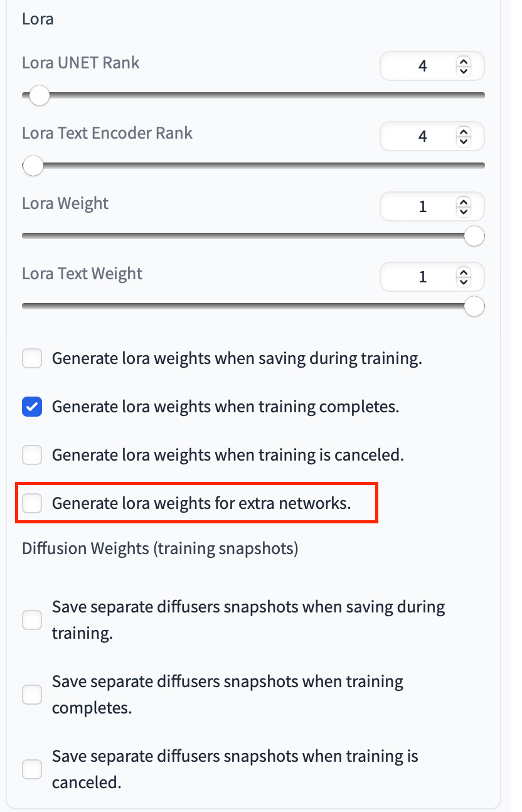Click the Lora Text Weight slider handle
This screenshot has height=812, width=522.
click(x=474, y=307)
